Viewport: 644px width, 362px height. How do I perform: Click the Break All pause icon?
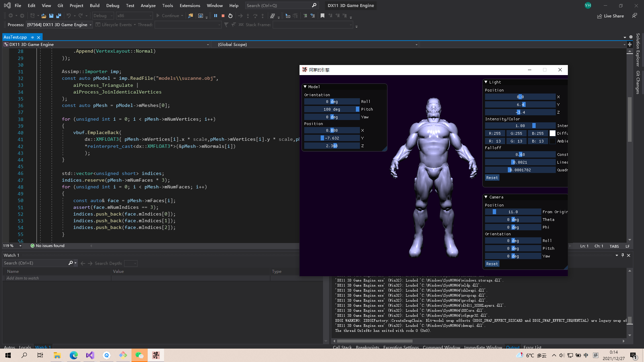[216, 16]
